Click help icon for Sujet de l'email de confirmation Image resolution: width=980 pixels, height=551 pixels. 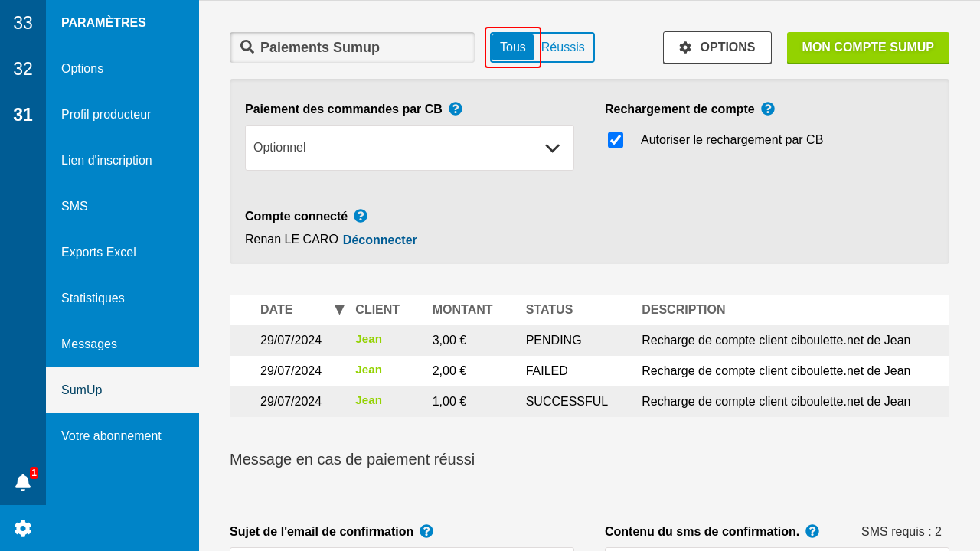click(x=426, y=531)
